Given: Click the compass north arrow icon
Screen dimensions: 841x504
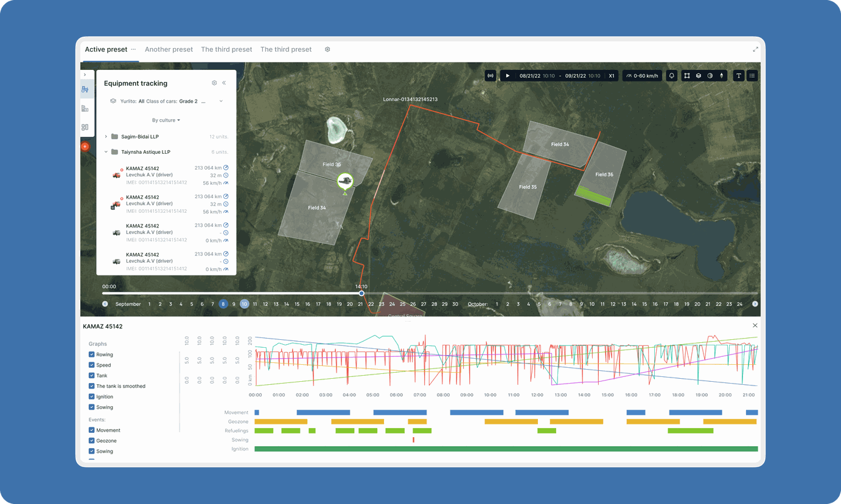Looking at the screenshot, I should point(722,76).
